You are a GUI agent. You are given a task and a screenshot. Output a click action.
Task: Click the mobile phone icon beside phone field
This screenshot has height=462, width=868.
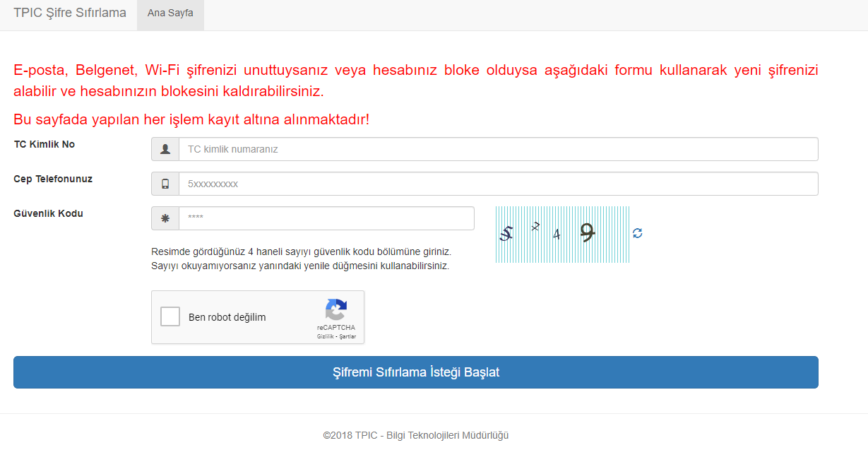pyautogui.click(x=165, y=184)
